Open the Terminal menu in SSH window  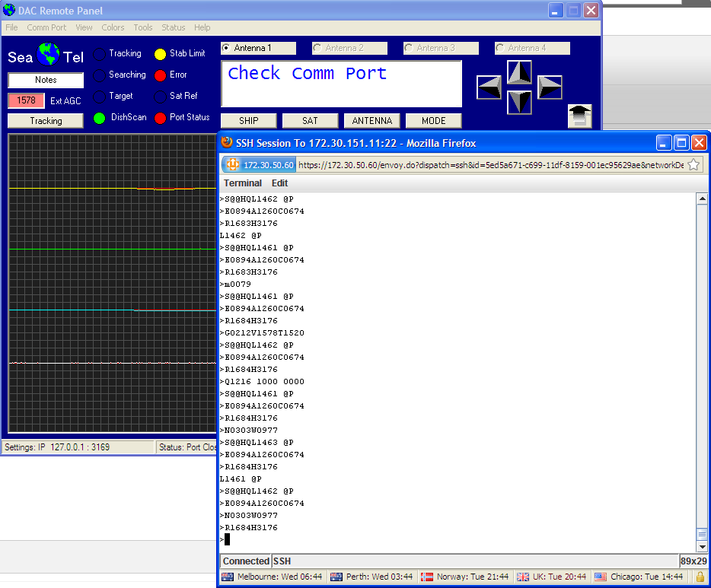pyautogui.click(x=242, y=183)
